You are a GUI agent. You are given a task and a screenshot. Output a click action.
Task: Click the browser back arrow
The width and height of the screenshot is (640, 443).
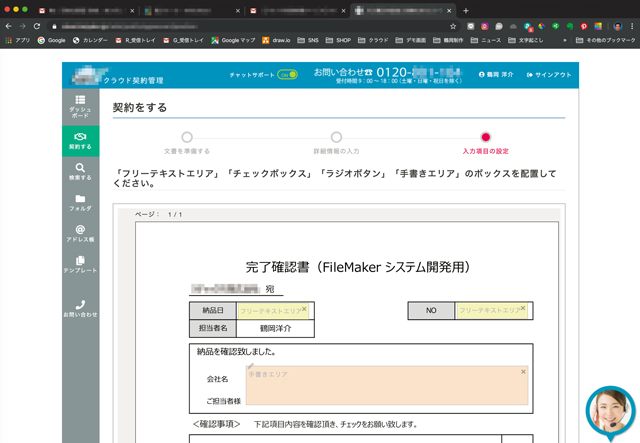pyautogui.click(x=9, y=26)
